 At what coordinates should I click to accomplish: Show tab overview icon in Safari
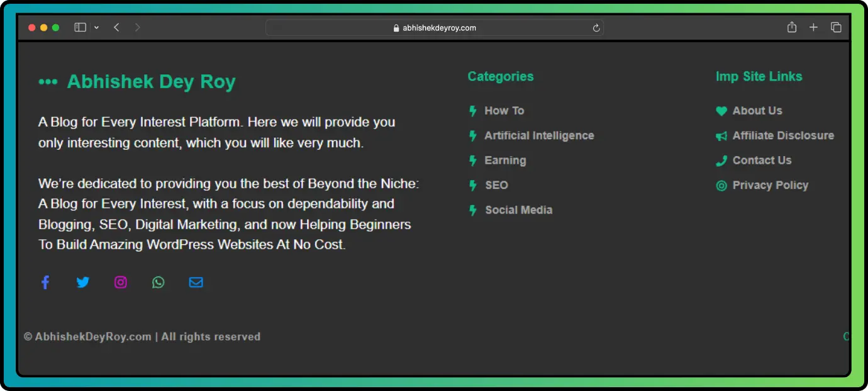pyautogui.click(x=836, y=27)
